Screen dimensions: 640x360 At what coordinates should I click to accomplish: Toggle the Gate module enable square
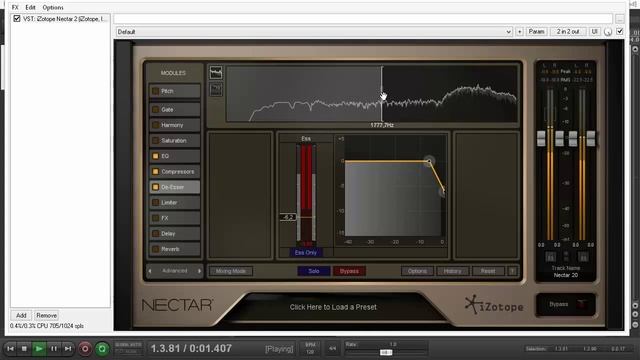[x=156, y=109]
